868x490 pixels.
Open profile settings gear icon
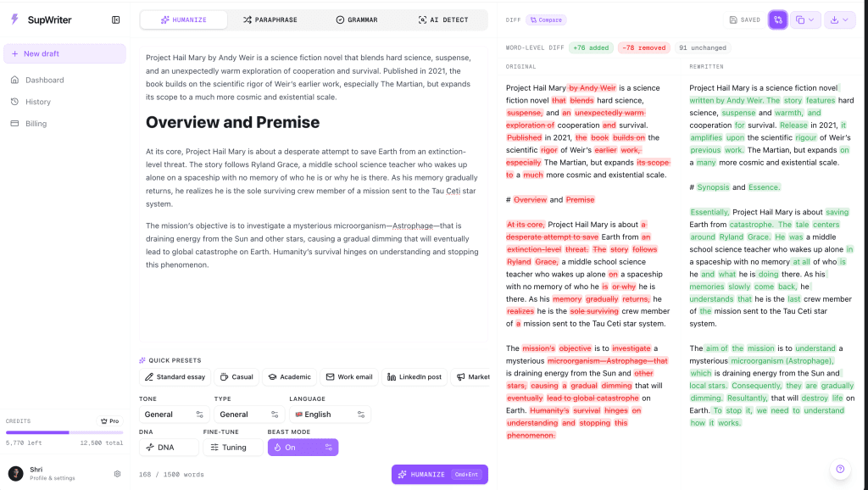click(117, 474)
